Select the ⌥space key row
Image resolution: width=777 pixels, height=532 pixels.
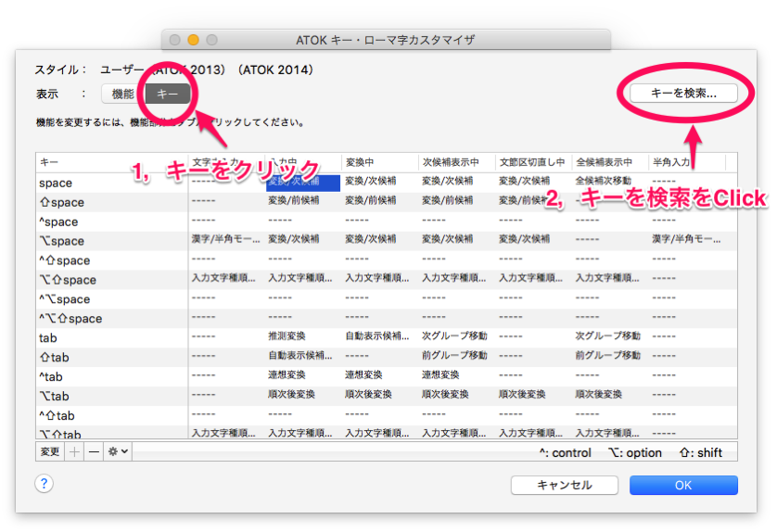(387, 241)
